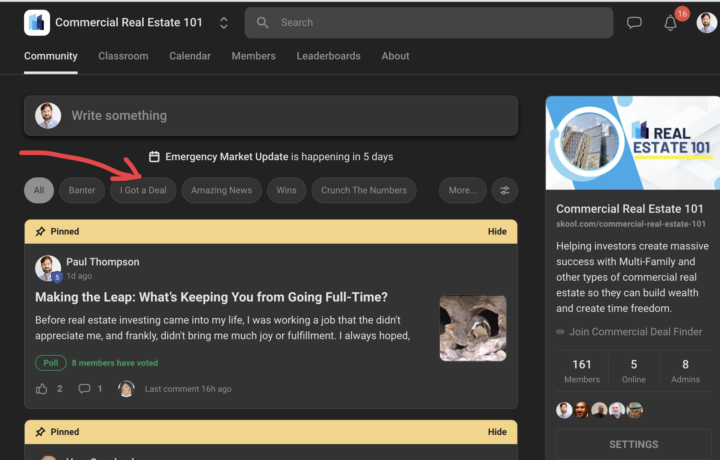The image size is (720, 460).
Task: Click the Commercial Real Estate 101 logo
Action: (37, 22)
